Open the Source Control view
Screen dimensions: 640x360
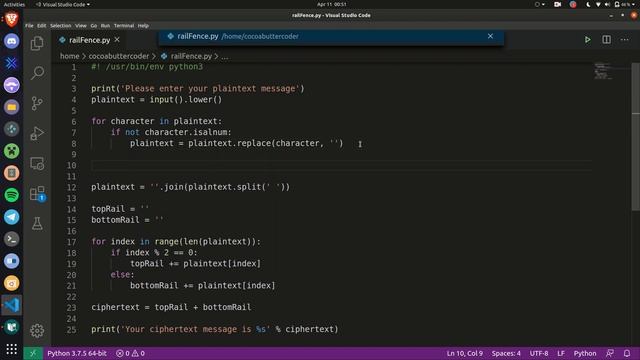[37, 103]
